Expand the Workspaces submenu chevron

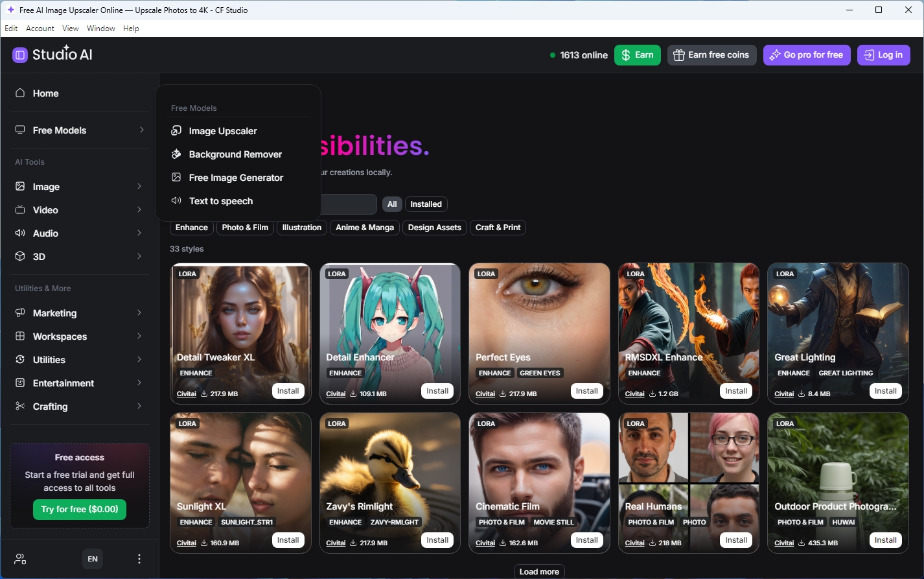139,336
